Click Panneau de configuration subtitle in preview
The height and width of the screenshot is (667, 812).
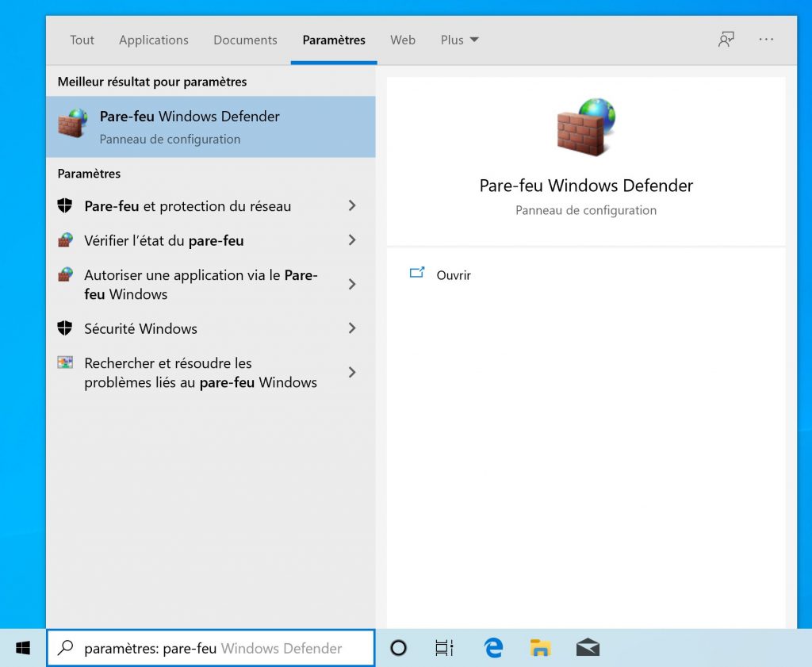(586, 210)
